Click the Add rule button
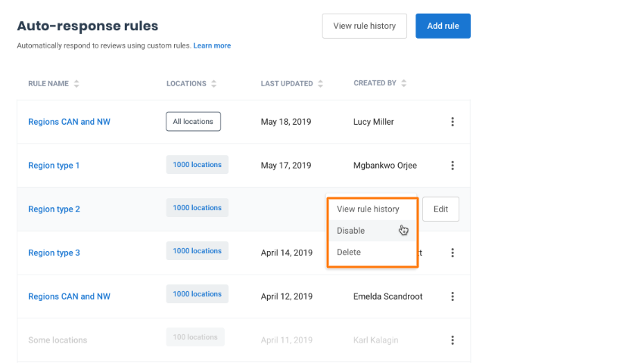 pos(443,26)
